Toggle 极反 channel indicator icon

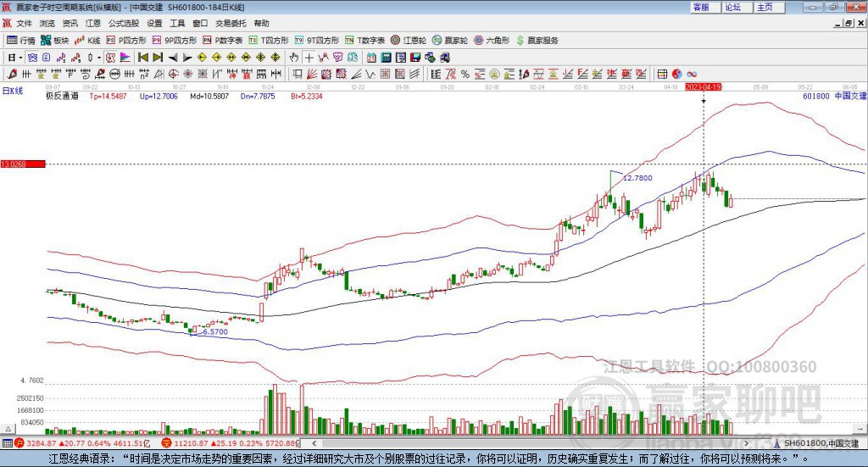click(x=110, y=58)
